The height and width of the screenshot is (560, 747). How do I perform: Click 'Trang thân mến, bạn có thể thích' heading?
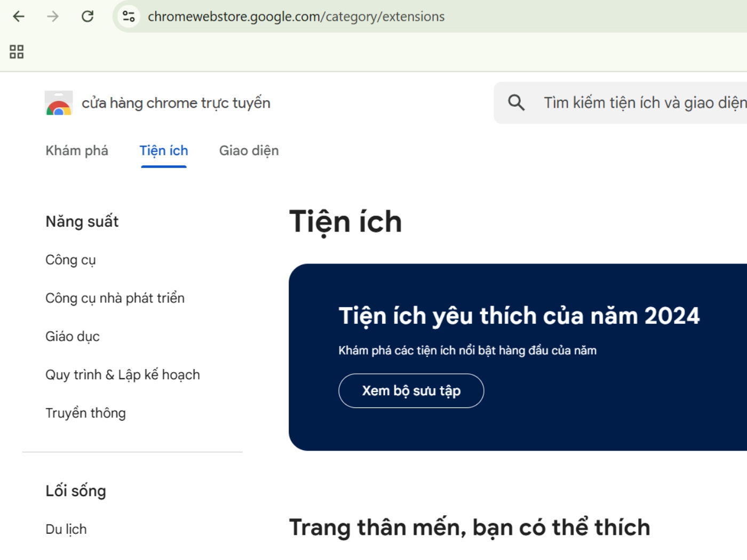[x=470, y=528]
